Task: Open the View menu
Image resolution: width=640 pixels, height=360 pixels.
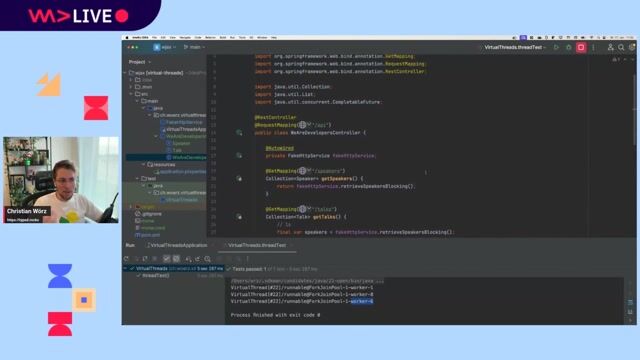Action: click(173, 38)
